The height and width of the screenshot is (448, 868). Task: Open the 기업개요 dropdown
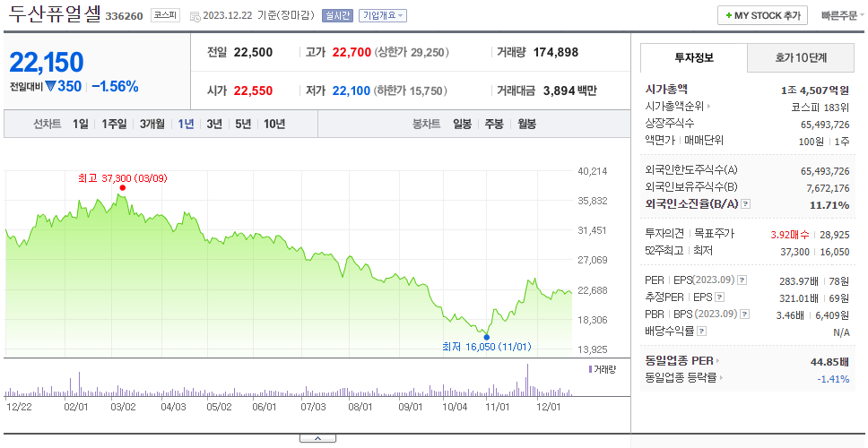tap(383, 15)
